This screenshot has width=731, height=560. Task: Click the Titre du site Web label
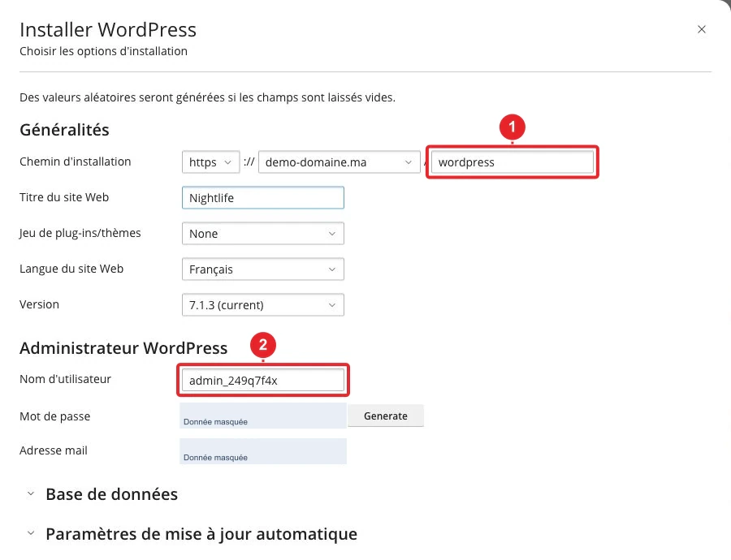point(64,197)
